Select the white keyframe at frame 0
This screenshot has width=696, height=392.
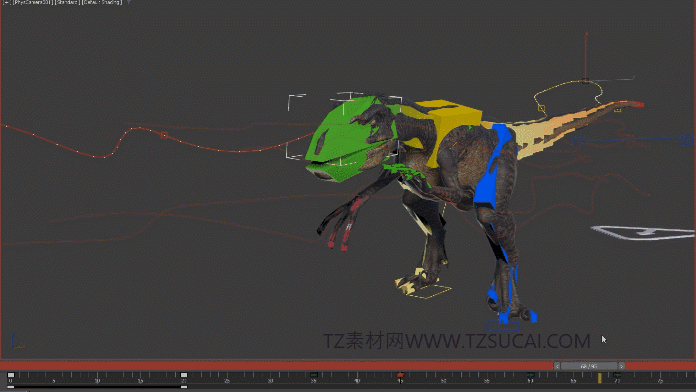tap(11, 375)
